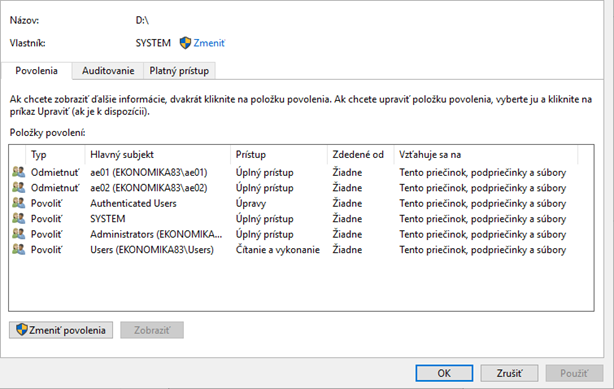Viewport: 614px width, 389px height.
Task: Click the user group icon in ae01 row
Action: (x=18, y=172)
